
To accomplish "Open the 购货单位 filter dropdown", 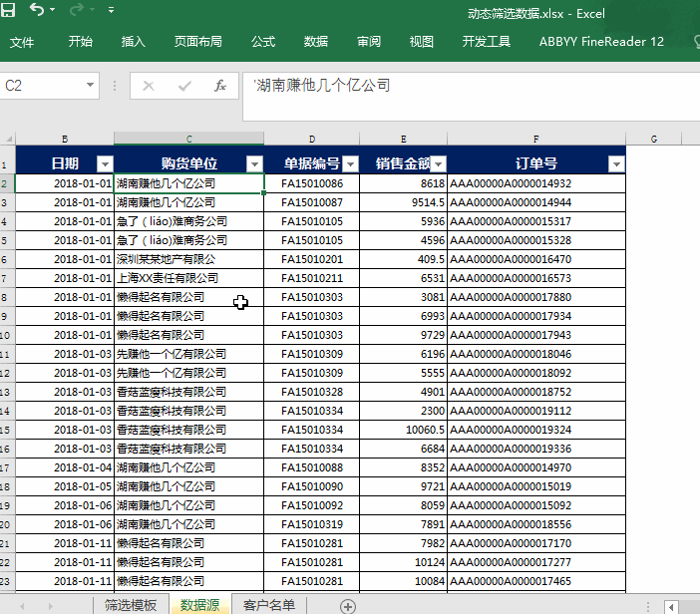I will click(254, 164).
